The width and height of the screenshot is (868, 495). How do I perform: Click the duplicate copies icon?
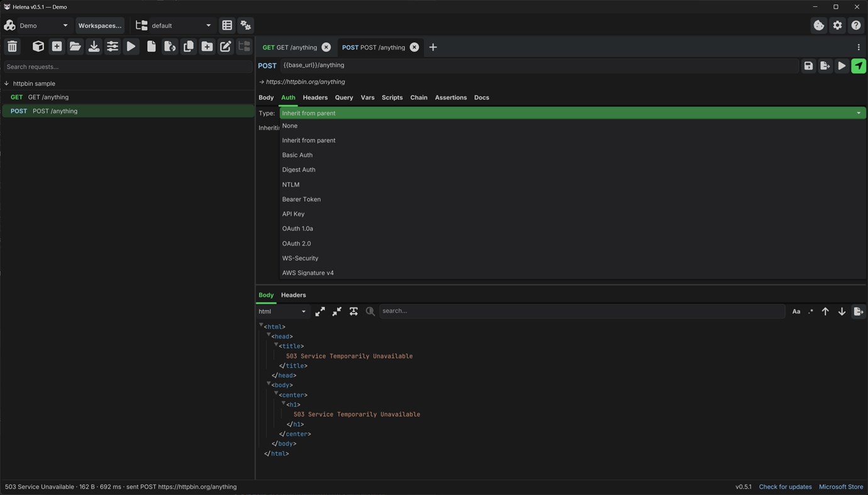[189, 47]
